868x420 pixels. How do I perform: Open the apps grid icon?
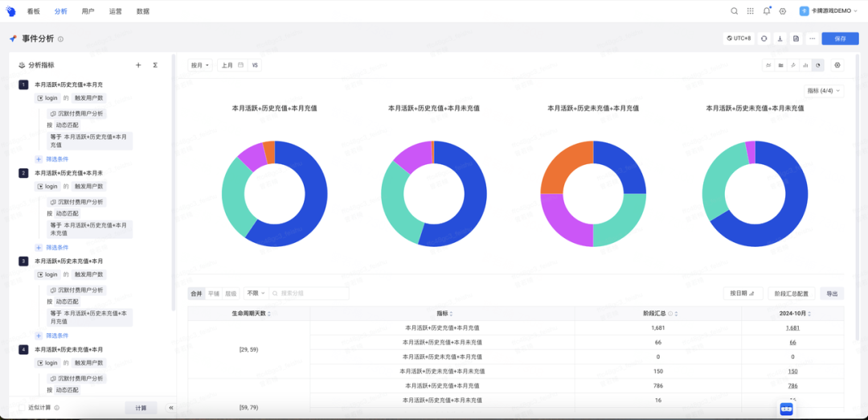750,11
